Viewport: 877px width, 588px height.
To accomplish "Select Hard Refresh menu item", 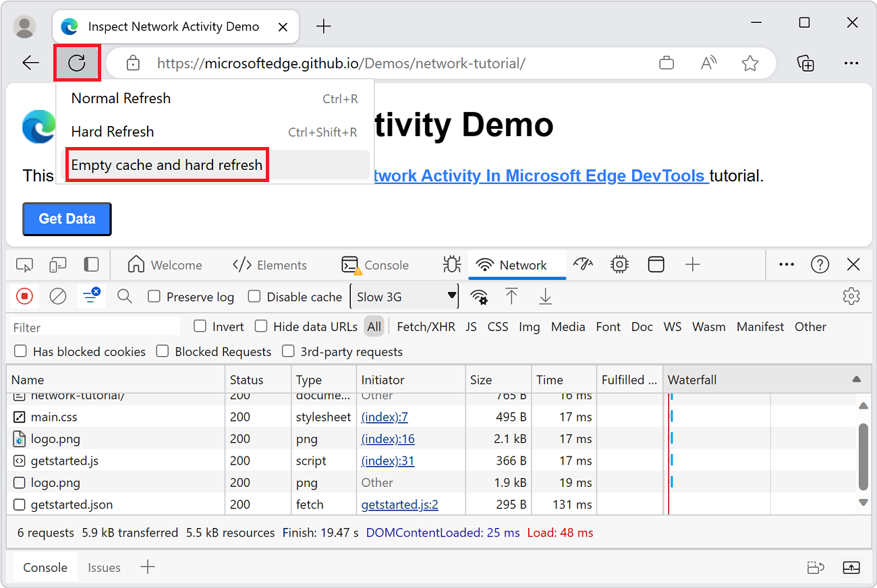I will click(x=215, y=131).
